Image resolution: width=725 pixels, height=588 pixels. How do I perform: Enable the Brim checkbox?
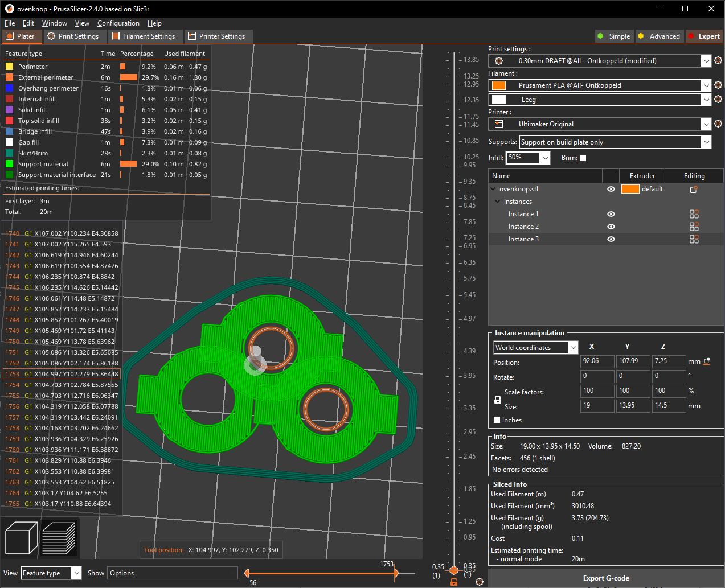(x=583, y=158)
